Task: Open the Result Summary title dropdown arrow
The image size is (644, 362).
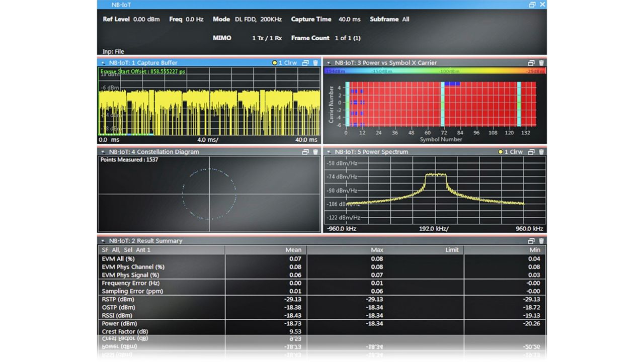Action: click(103, 241)
